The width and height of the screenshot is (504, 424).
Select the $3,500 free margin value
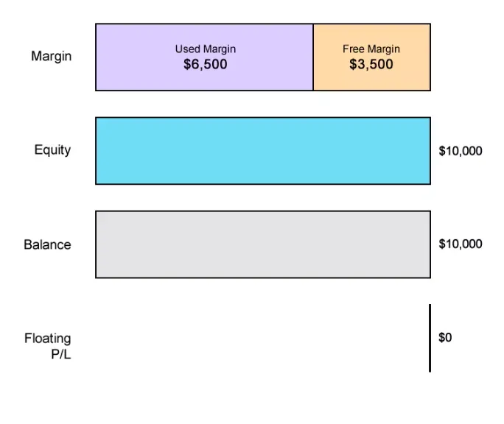click(x=371, y=65)
